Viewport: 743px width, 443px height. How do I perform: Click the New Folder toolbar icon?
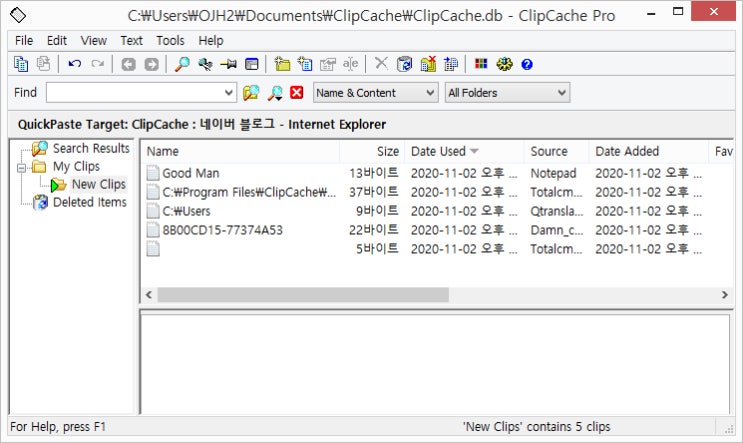[x=282, y=64]
